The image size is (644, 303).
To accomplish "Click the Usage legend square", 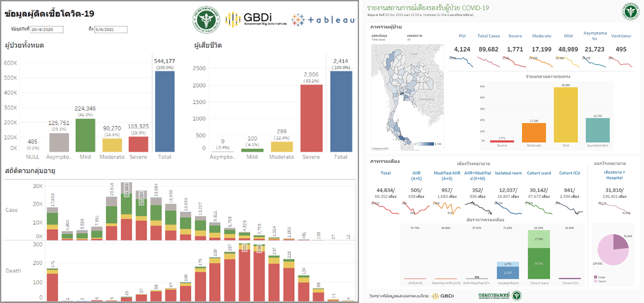I will click(595, 277).
